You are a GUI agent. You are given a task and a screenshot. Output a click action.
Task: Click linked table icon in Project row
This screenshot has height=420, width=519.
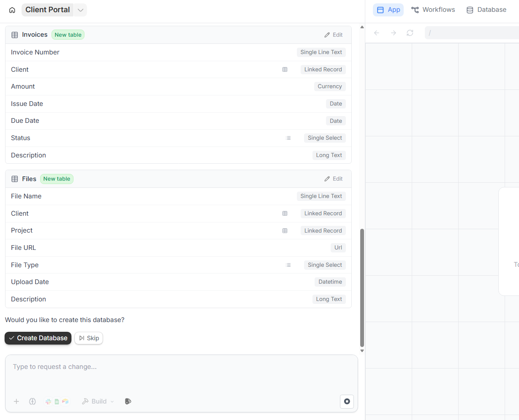pyautogui.click(x=285, y=231)
